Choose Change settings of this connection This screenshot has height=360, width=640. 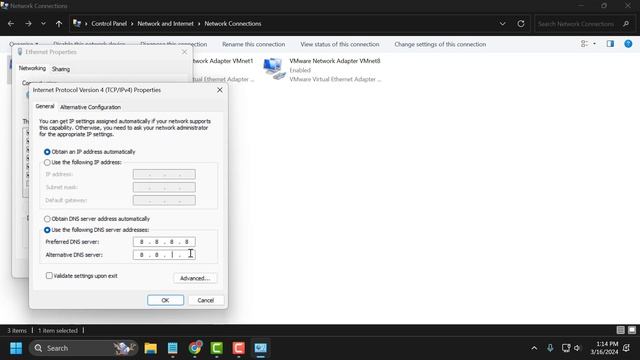440,44
